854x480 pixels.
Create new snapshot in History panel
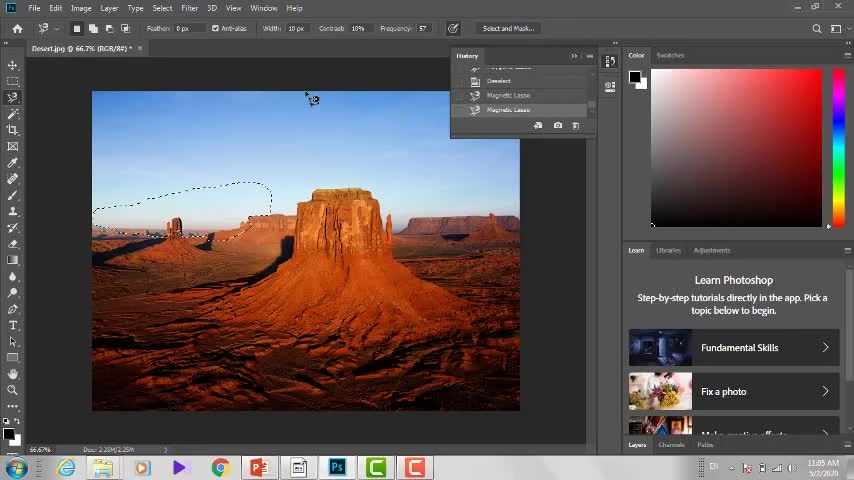pyautogui.click(x=557, y=125)
